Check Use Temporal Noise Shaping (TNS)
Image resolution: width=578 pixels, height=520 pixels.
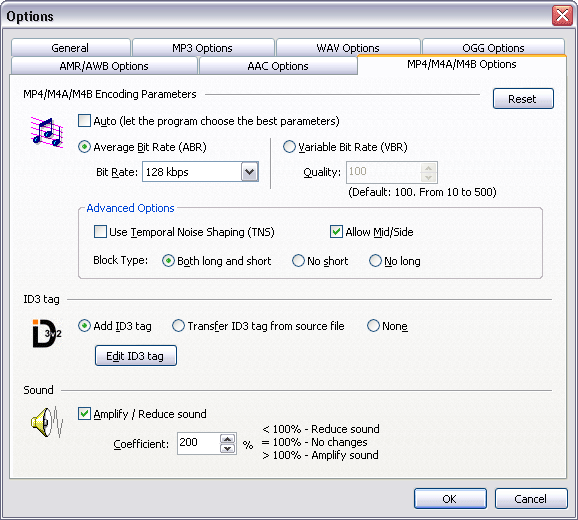click(100, 232)
